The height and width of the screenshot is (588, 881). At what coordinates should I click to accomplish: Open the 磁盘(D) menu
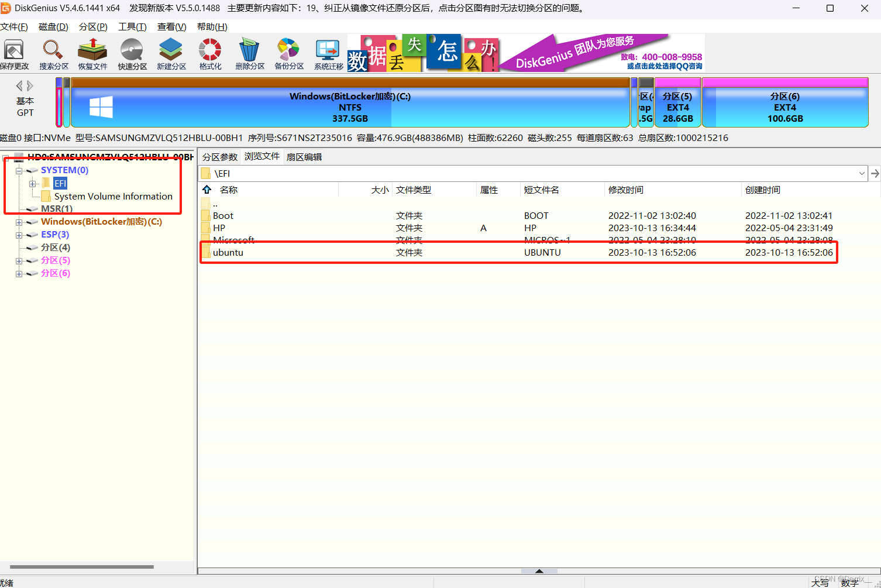[x=53, y=27]
